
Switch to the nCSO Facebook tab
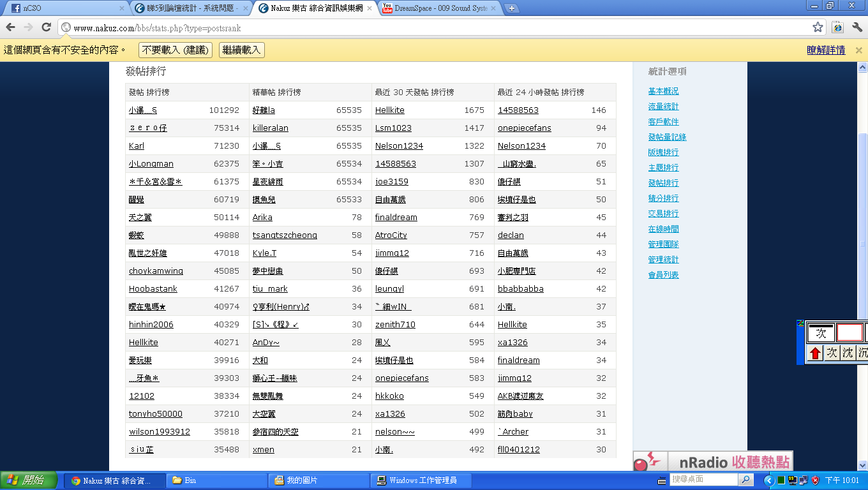click(64, 8)
